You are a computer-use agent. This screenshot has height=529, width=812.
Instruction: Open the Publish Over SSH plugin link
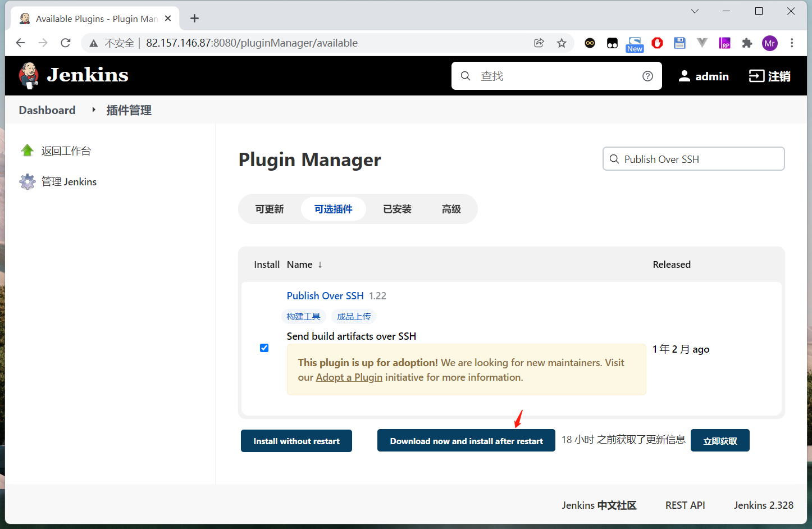(x=325, y=296)
